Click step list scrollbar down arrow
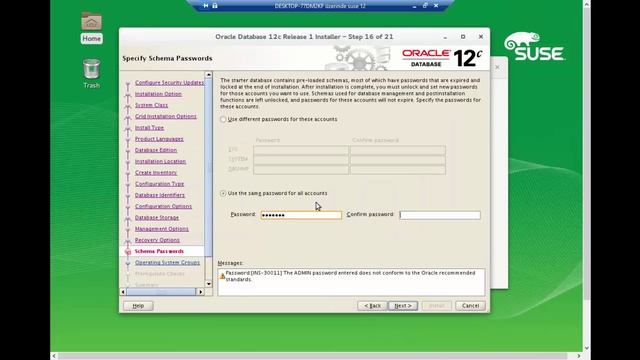 click(209, 284)
